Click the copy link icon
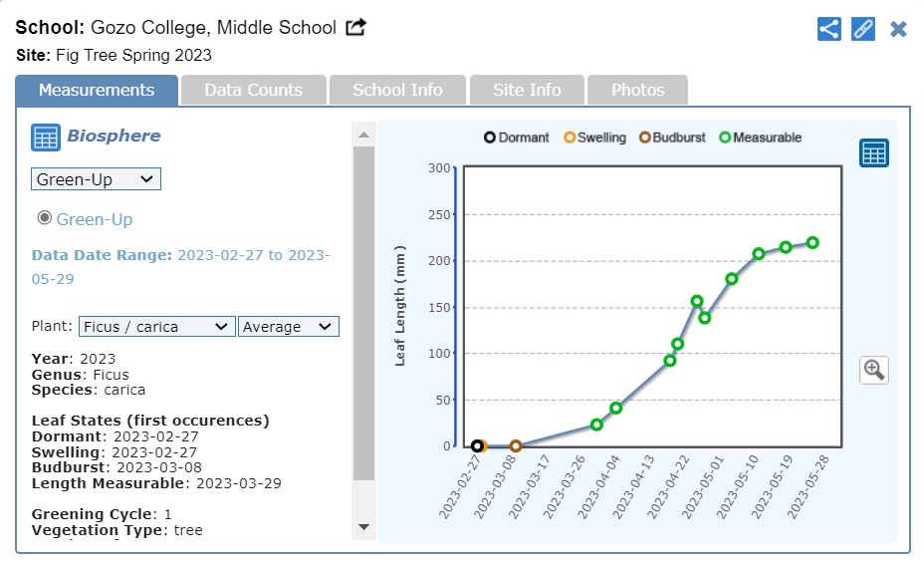The width and height of the screenshot is (924, 571). [x=863, y=29]
